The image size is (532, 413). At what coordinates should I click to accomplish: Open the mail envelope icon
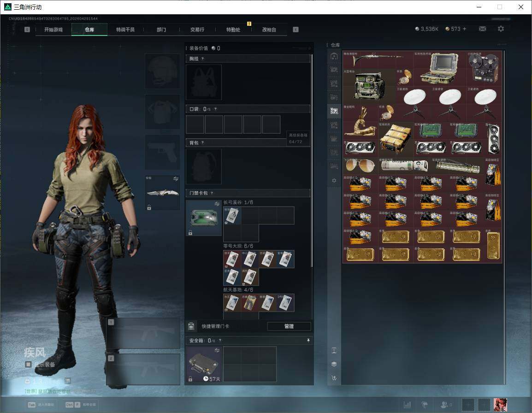pyautogui.click(x=483, y=29)
